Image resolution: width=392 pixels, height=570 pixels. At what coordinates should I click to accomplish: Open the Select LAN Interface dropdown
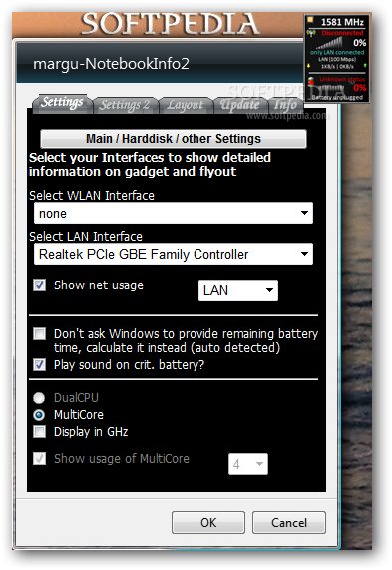tap(174, 254)
